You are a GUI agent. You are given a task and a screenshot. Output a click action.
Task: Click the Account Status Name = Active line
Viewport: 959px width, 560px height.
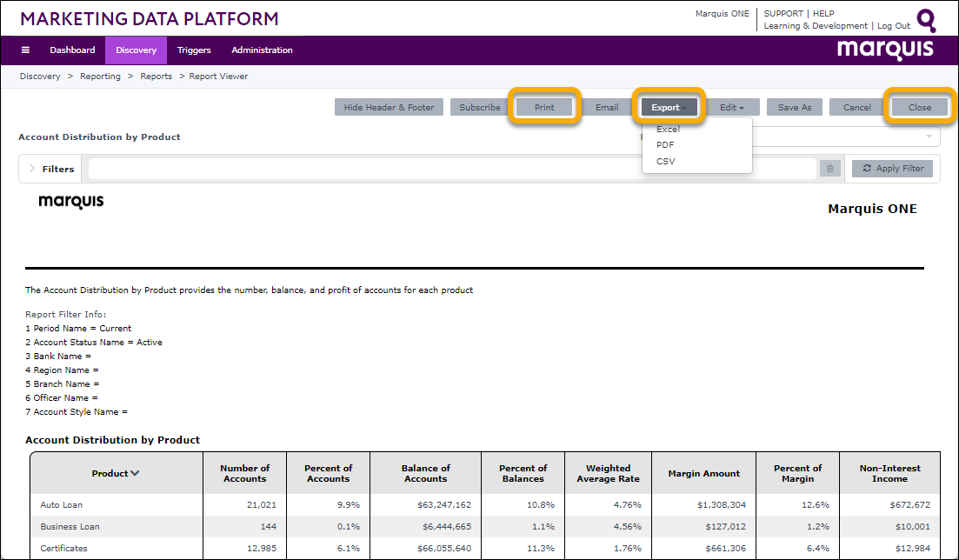94,342
